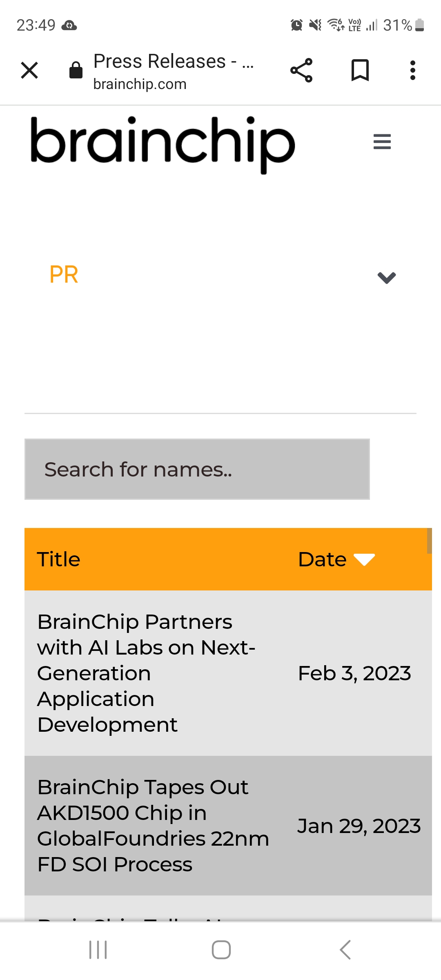Bookmark this brainchip.com page

360,70
